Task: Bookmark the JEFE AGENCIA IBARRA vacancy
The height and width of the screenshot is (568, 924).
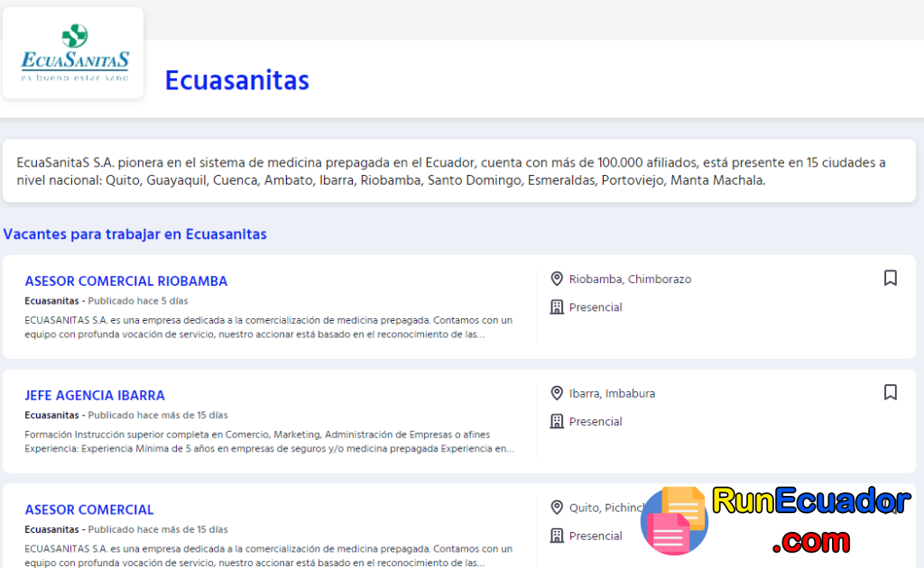Action: [891, 392]
